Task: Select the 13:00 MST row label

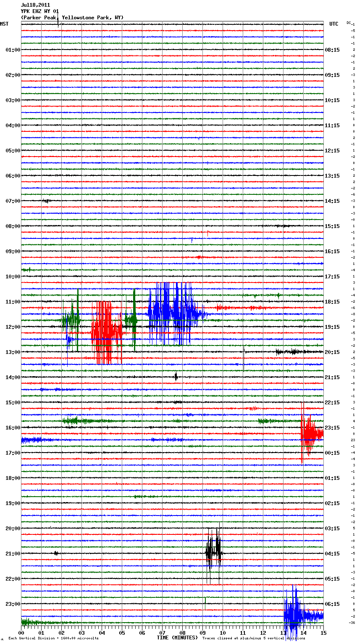Action: (13, 352)
